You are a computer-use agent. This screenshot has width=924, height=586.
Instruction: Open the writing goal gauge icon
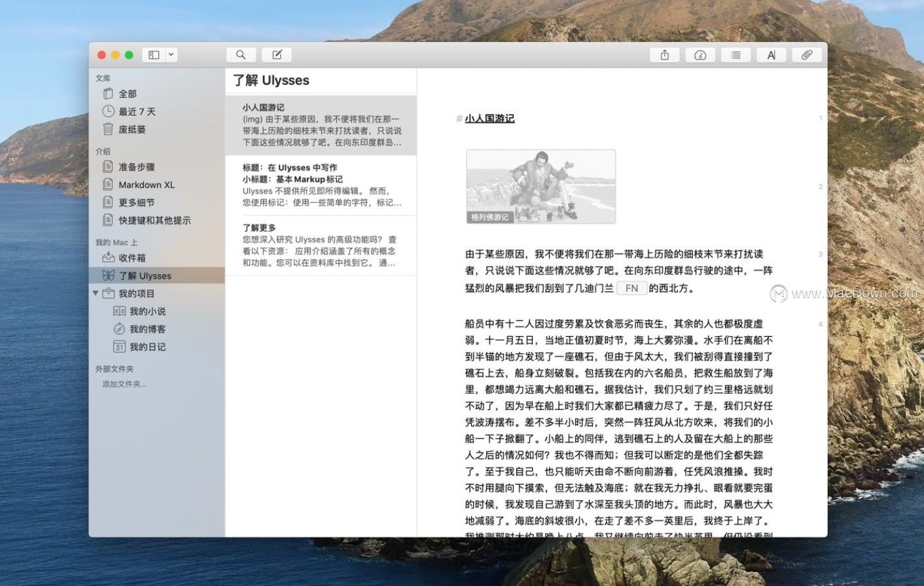700,55
